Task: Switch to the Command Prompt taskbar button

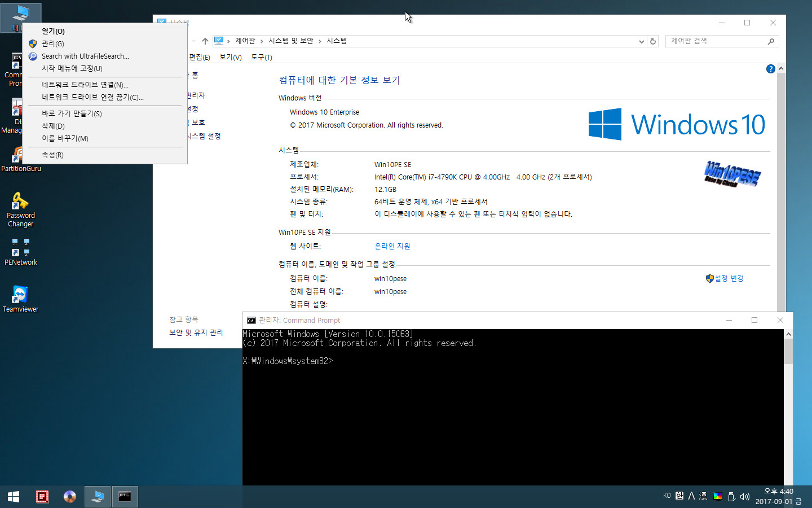Action: tap(125, 497)
